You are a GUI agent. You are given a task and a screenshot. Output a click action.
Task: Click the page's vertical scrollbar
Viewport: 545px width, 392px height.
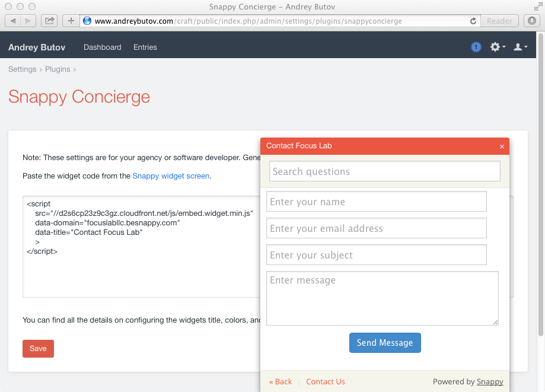[x=540, y=184]
